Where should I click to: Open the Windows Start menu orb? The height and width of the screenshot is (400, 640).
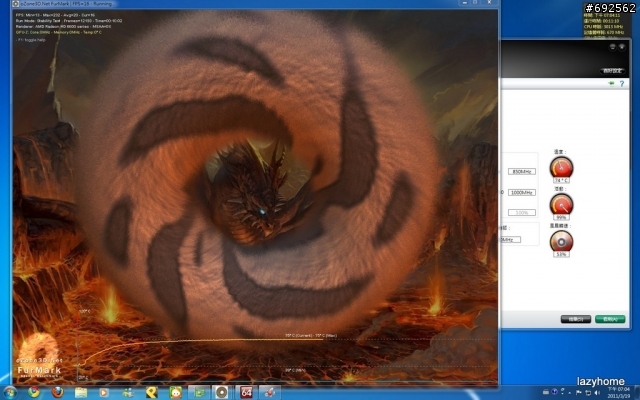click(x=9, y=393)
